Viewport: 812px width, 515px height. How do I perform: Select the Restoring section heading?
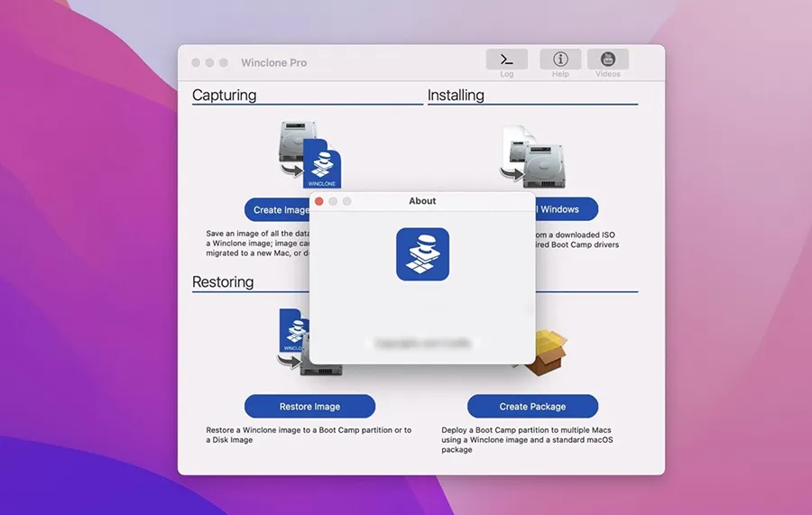223,282
